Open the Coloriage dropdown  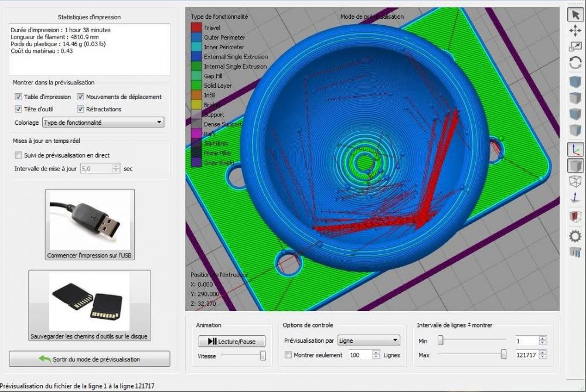[x=103, y=122]
